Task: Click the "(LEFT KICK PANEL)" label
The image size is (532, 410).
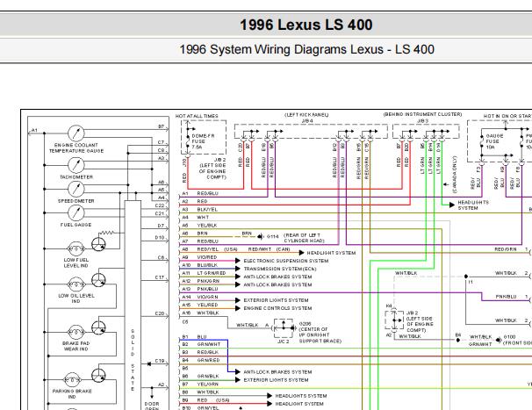Action: pyautogui.click(x=306, y=115)
